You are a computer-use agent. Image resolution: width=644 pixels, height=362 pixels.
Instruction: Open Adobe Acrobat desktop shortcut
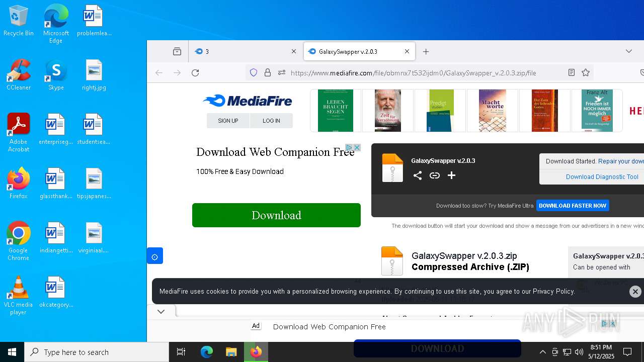(x=19, y=133)
